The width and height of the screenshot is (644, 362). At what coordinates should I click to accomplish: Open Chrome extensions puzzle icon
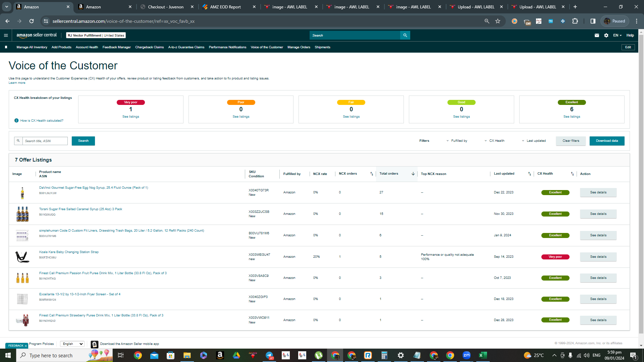(575, 21)
